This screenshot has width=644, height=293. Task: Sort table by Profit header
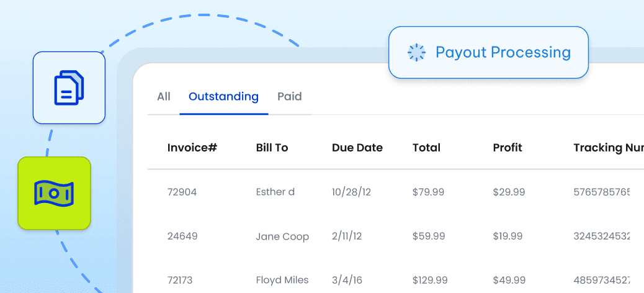pos(508,148)
